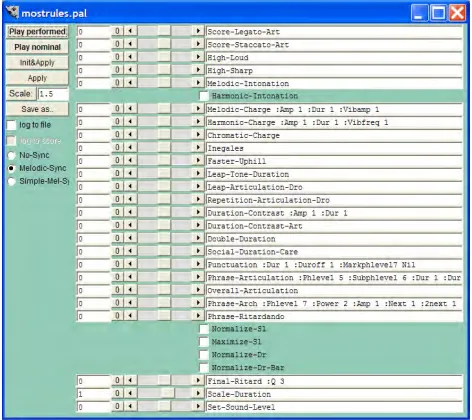Check the Maximize-Sl option

tap(204, 342)
